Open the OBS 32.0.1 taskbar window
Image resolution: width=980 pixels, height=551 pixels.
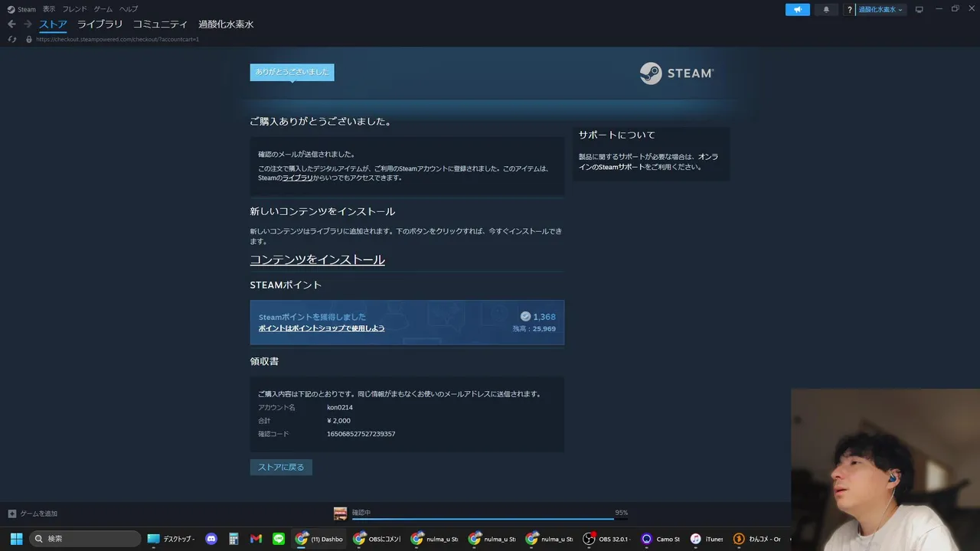(606, 539)
